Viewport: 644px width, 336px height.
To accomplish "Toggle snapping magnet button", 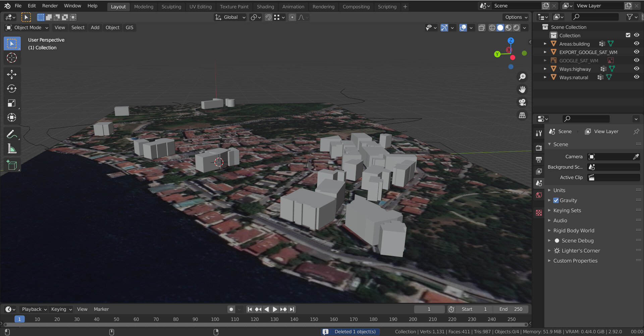I will 268,17.
